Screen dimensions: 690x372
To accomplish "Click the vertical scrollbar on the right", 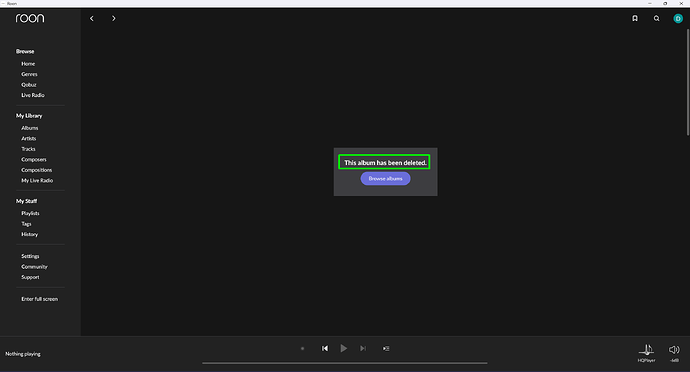I will (688, 81).
